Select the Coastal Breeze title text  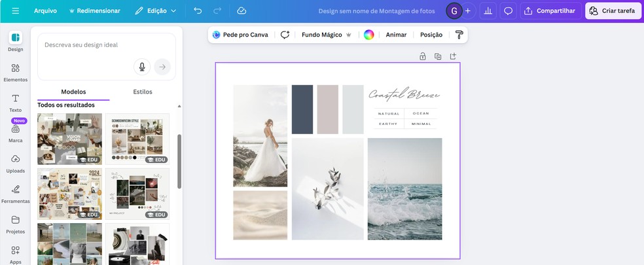click(x=404, y=94)
